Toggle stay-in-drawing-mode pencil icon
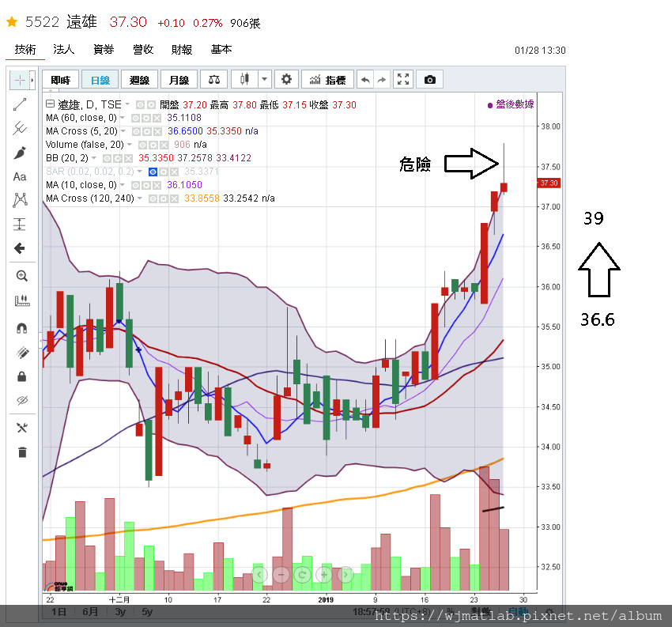Screen dimensions: 672x627 point(22,353)
